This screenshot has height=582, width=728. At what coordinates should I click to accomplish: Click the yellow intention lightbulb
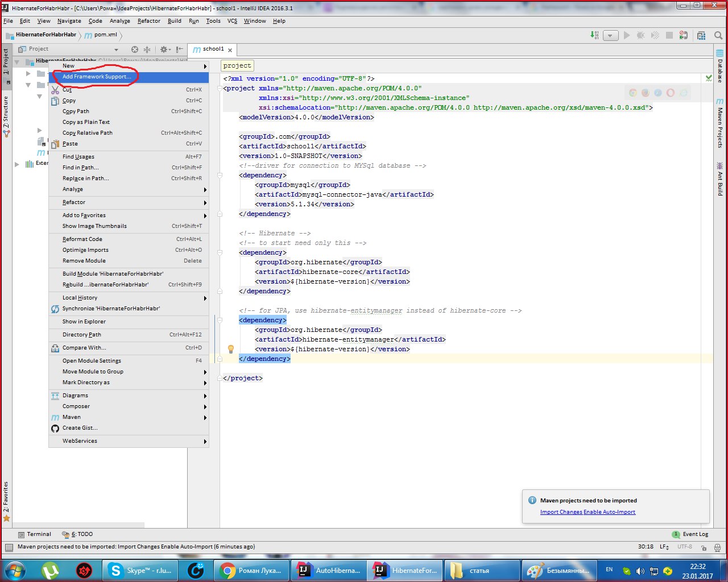[231, 349]
